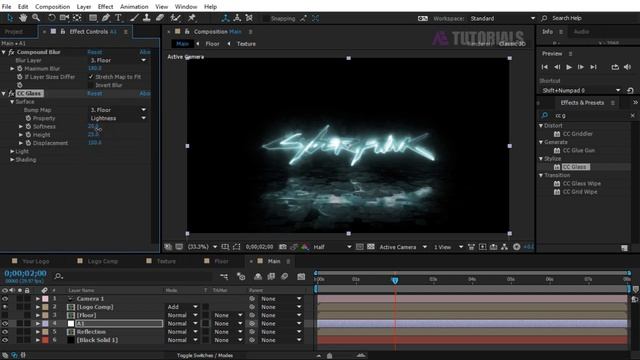Click Toggle Switches / Modes button
The height and width of the screenshot is (360, 640).
205,356
